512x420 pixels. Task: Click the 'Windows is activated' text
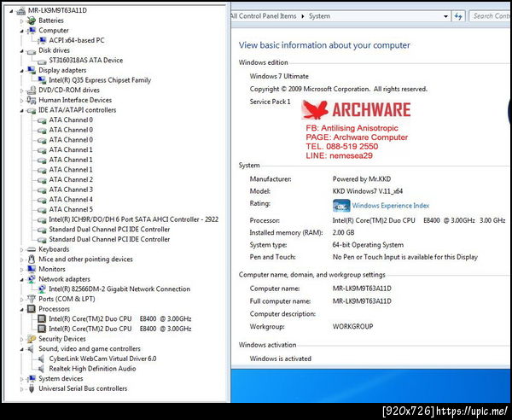(281, 359)
